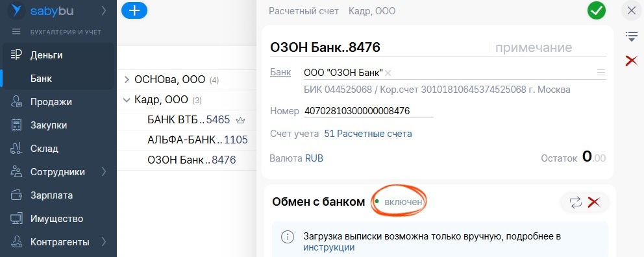644x257 pixels.
Task: Collapse the Кадр, ООО group
Action: point(127,100)
